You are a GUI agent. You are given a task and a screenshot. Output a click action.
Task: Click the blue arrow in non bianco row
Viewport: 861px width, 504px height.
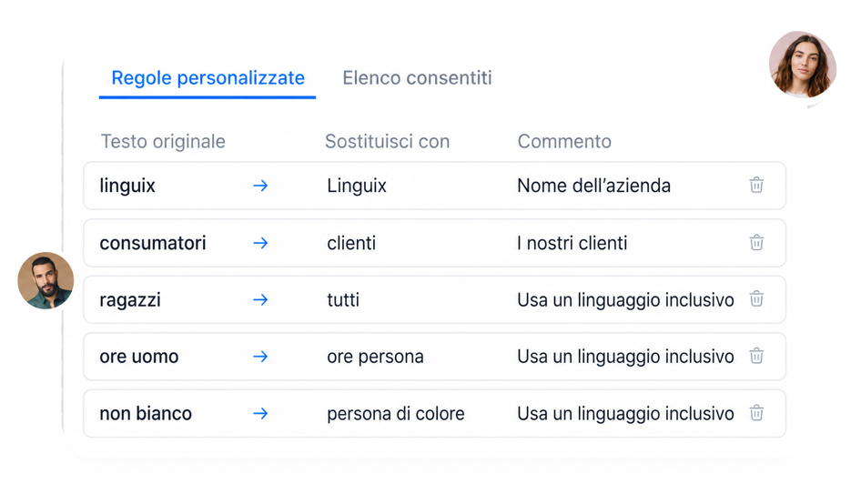(260, 413)
